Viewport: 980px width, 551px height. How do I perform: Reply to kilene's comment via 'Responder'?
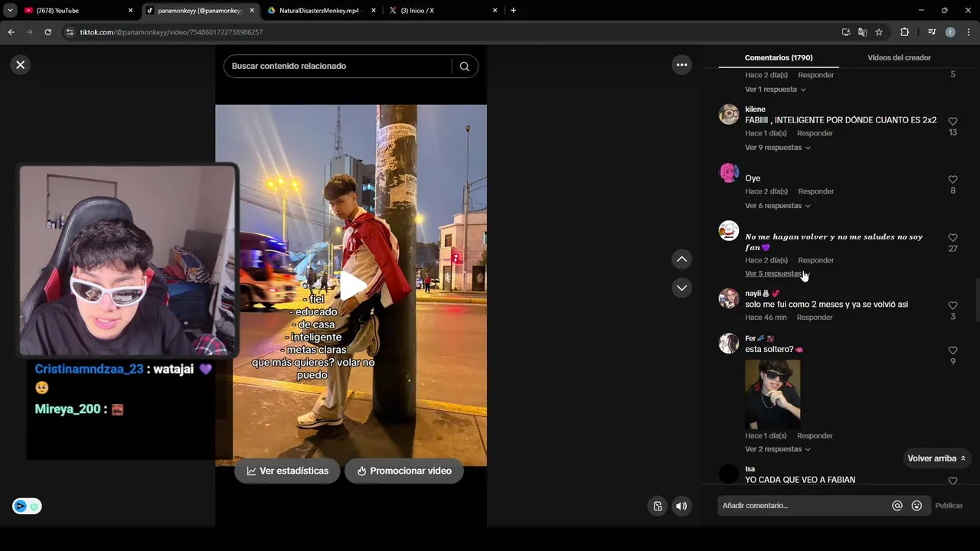click(x=815, y=133)
